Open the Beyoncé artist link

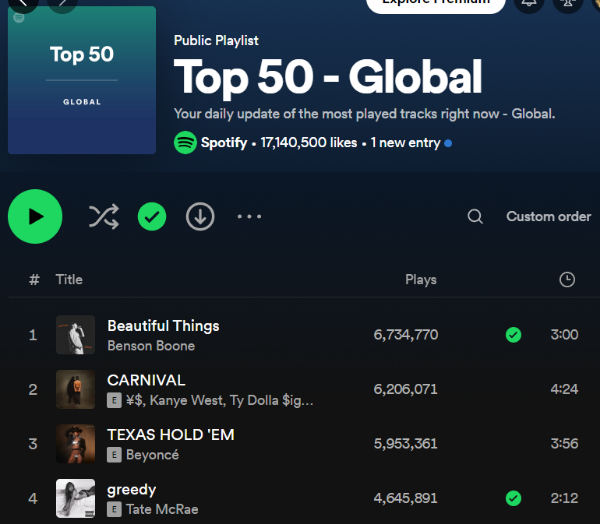click(x=151, y=454)
